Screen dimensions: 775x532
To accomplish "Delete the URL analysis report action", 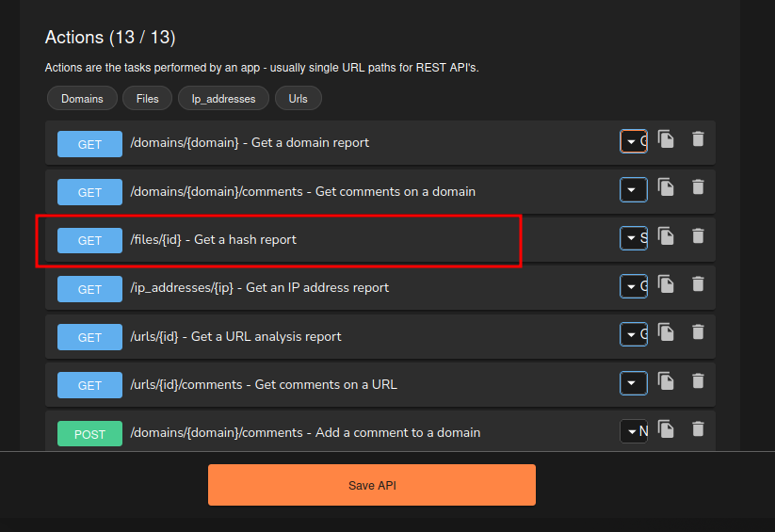I will pyautogui.click(x=698, y=331).
